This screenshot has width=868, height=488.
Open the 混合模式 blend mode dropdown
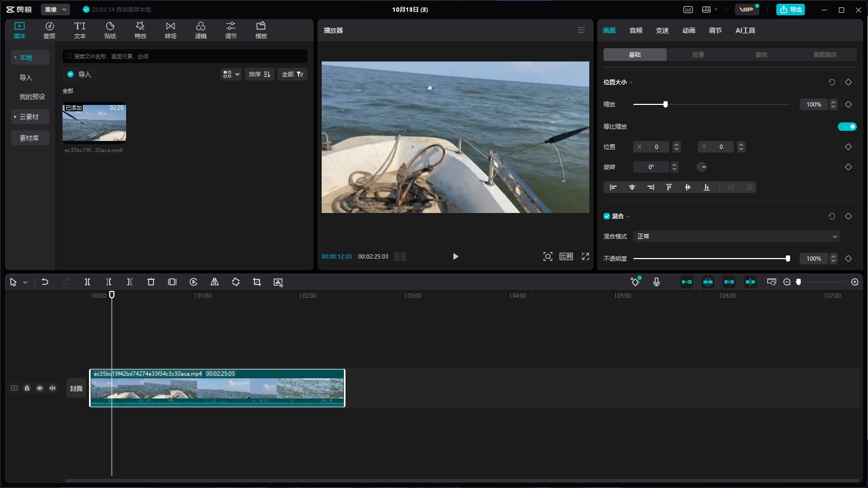point(737,236)
